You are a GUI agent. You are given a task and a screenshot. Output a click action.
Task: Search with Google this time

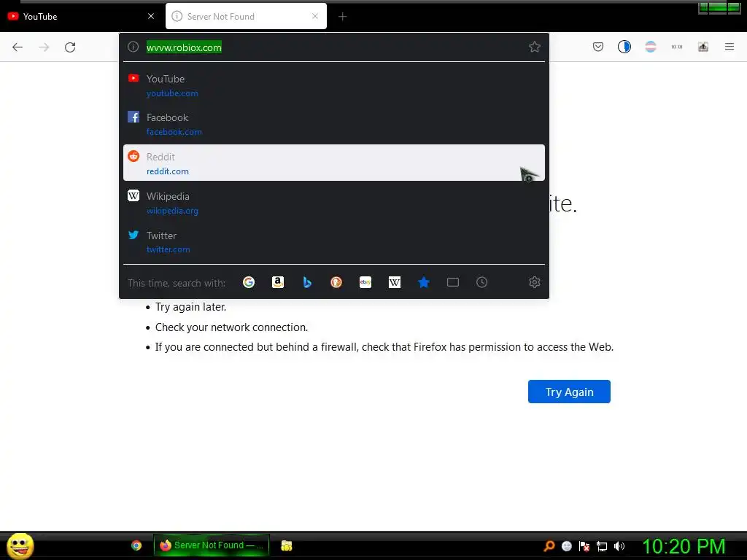coord(249,282)
